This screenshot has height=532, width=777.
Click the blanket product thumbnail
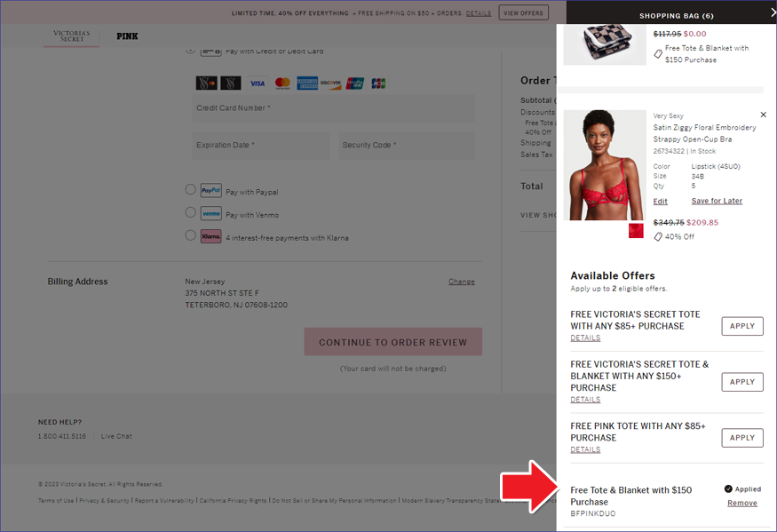pyautogui.click(x=605, y=44)
